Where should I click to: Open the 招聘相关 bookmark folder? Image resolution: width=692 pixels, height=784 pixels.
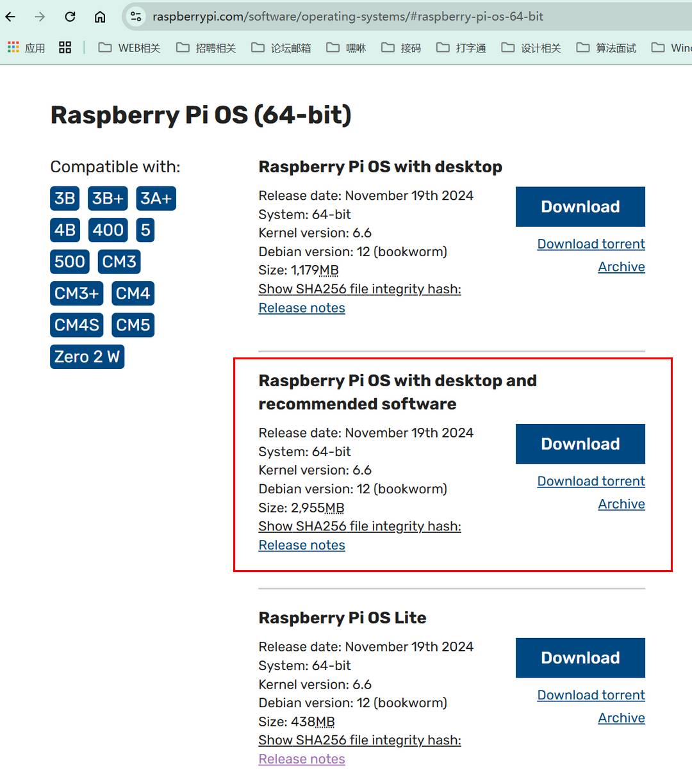[206, 47]
